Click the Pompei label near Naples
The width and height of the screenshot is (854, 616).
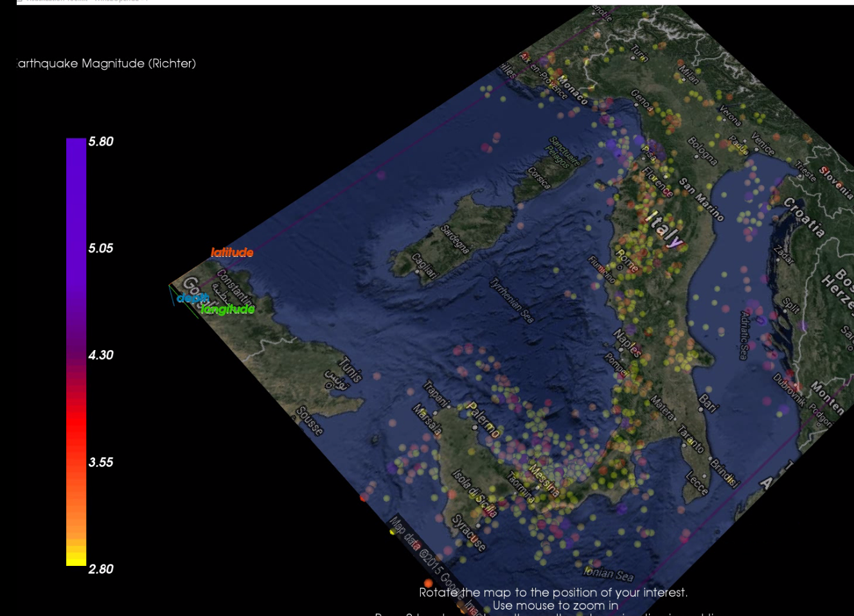[616, 365]
